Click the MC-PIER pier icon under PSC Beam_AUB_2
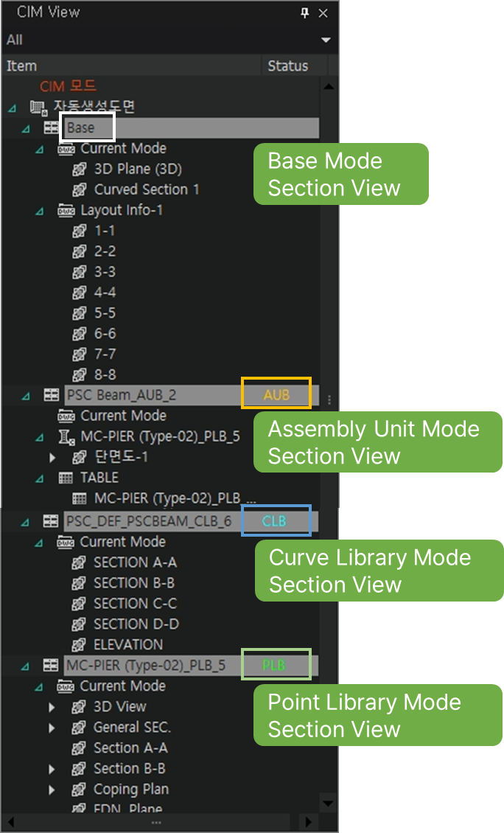 66,436
